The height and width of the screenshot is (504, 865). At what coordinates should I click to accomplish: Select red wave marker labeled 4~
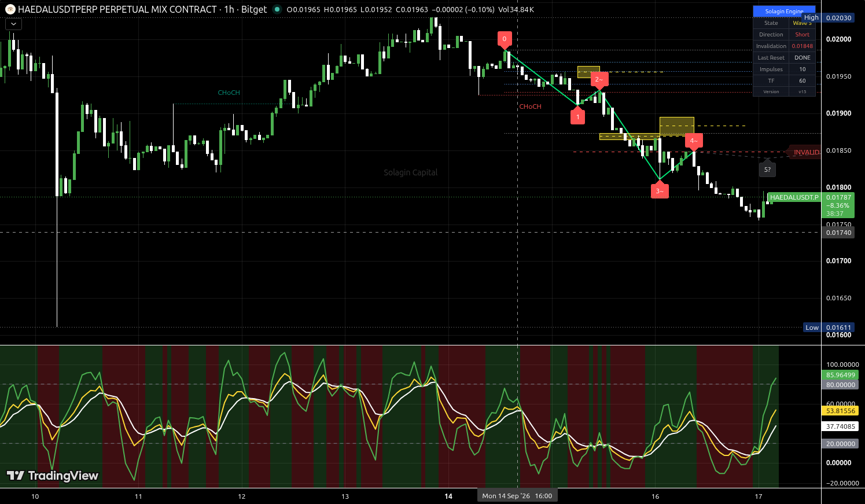(x=694, y=141)
